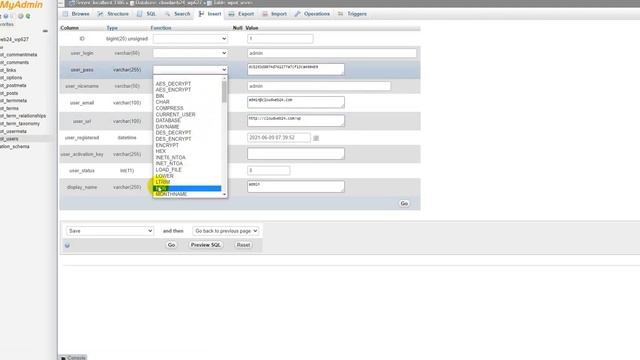Viewport: 640px width, 360px height.
Task: Open the Save action dropdown
Action: [x=110, y=231]
